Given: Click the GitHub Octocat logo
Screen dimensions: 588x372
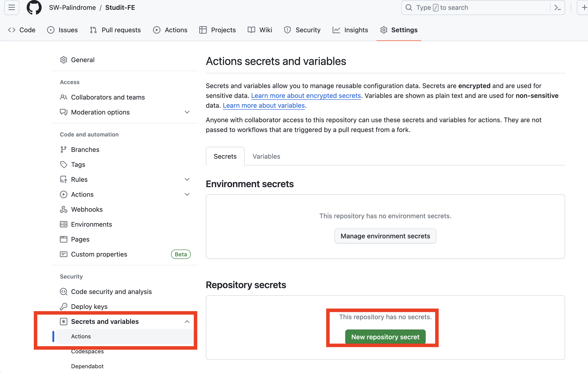Looking at the screenshot, I should point(34,7).
